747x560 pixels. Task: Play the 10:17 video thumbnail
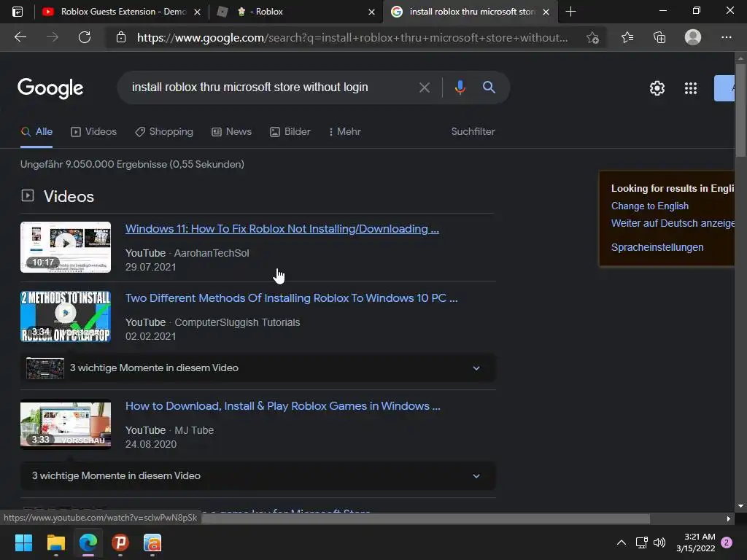(66, 247)
